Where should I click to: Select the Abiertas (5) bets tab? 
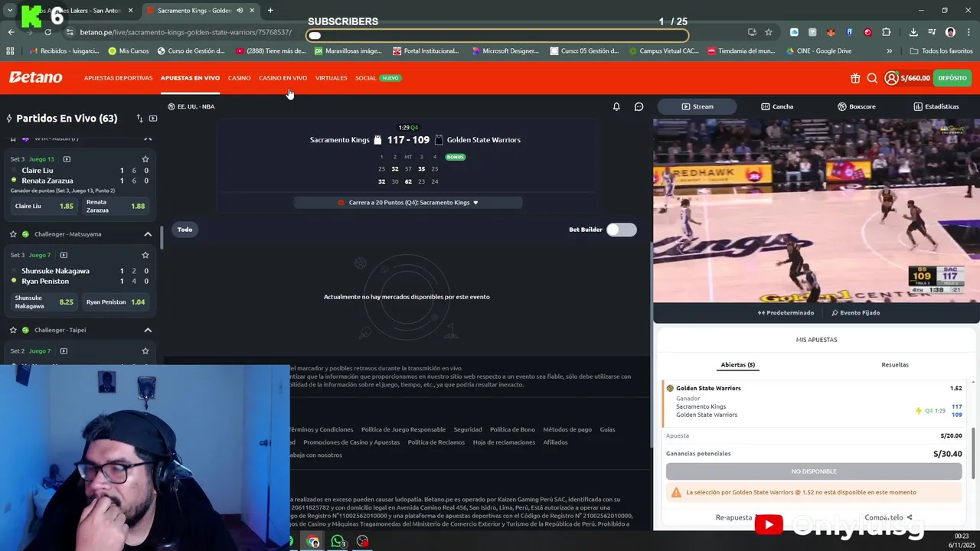(738, 365)
